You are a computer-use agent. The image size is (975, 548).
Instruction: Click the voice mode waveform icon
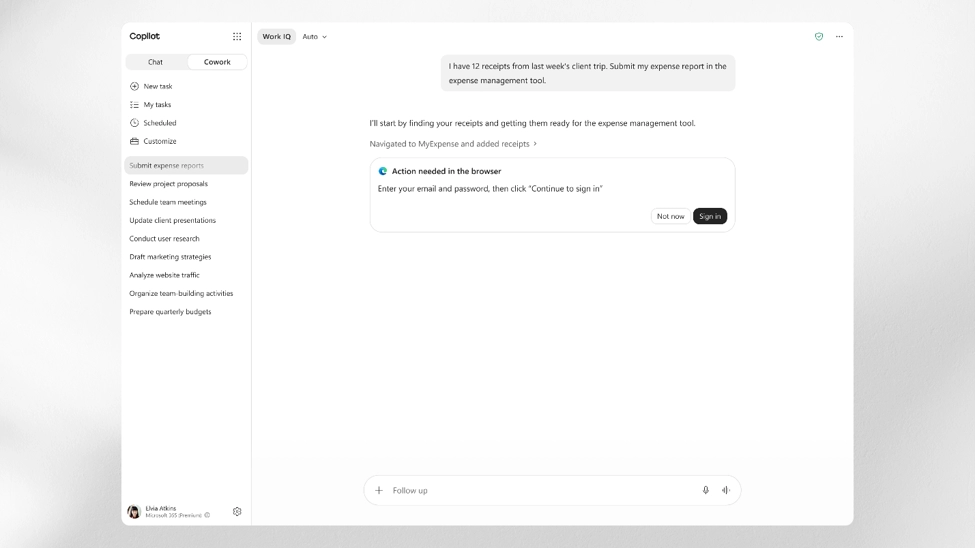pyautogui.click(x=726, y=490)
